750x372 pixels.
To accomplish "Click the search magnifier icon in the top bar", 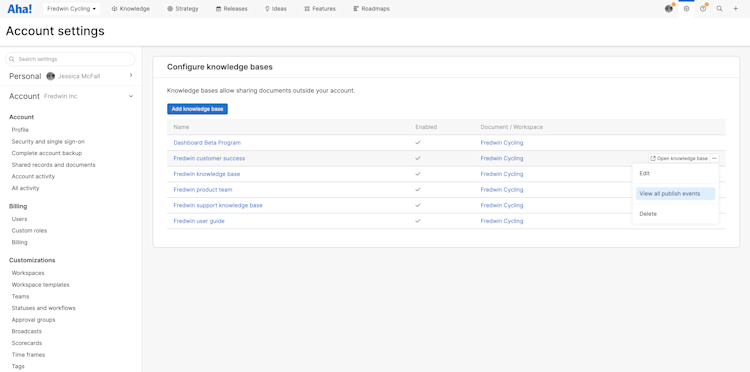I will click(x=719, y=9).
